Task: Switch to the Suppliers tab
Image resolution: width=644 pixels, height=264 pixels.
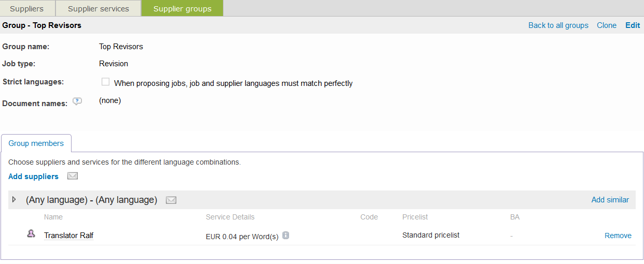Action: pyautogui.click(x=27, y=9)
